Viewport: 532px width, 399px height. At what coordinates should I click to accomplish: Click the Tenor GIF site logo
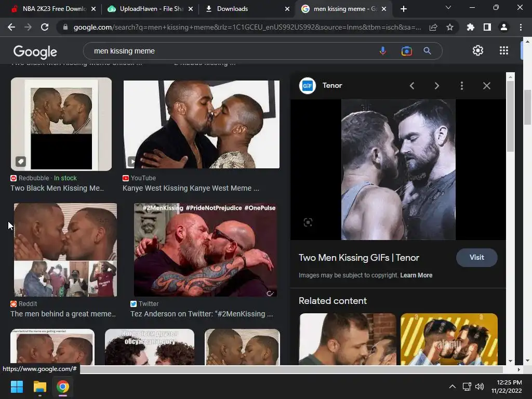click(308, 86)
